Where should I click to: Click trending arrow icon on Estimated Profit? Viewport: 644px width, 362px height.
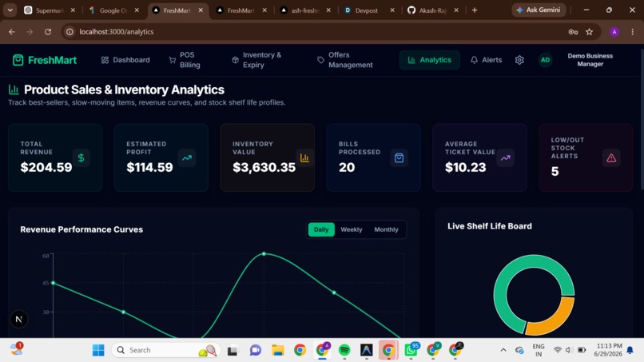click(x=187, y=157)
